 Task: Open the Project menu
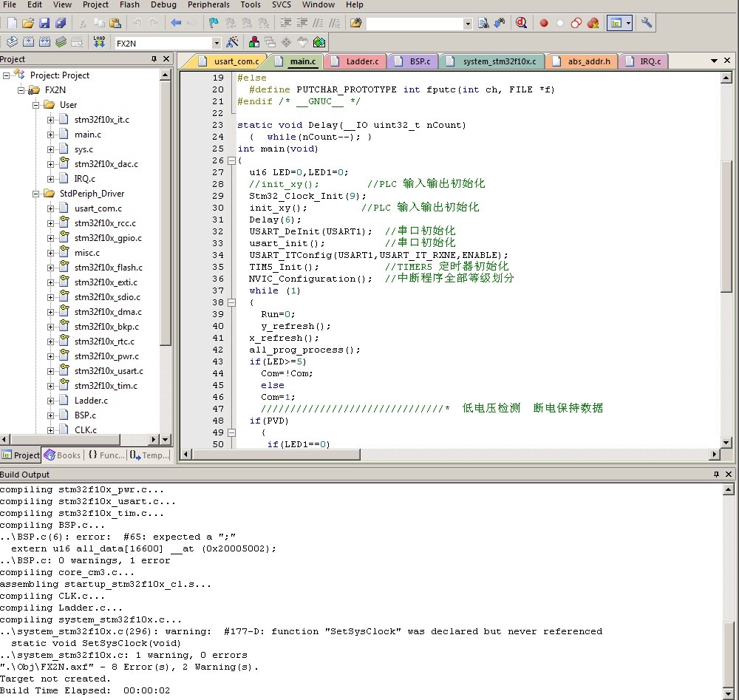(x=95, y=4)
